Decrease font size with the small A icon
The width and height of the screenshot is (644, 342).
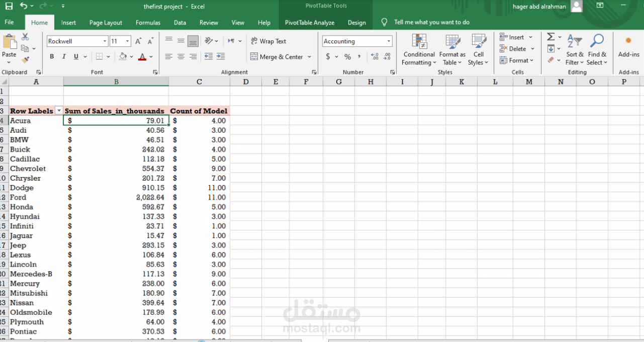point(150,41)
